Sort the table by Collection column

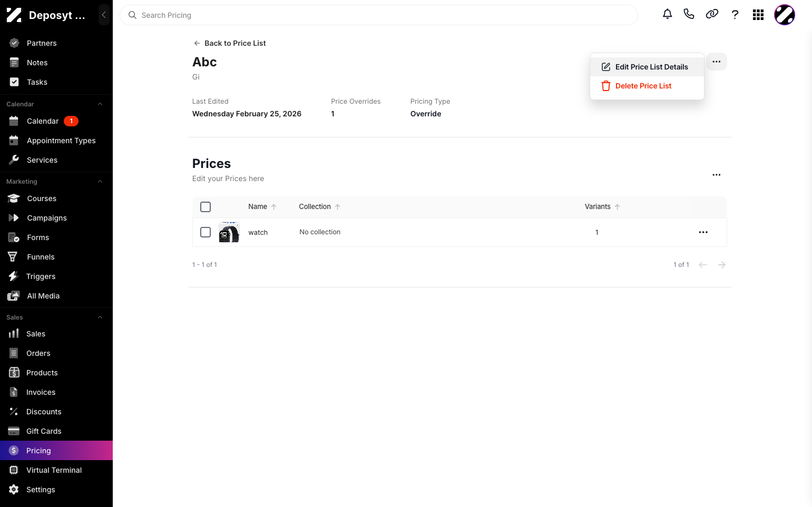pos(319,207)
